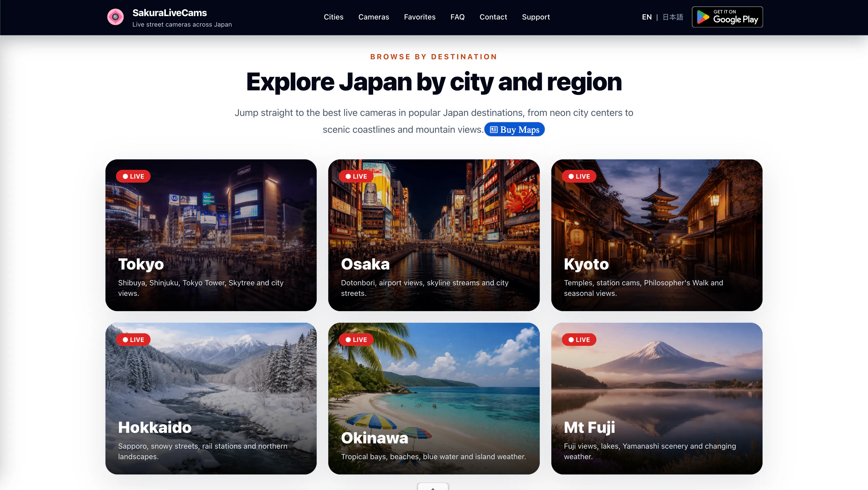
Task: Click the Buy Maps button
Action: pyautogui.click(x=514, y=129)
